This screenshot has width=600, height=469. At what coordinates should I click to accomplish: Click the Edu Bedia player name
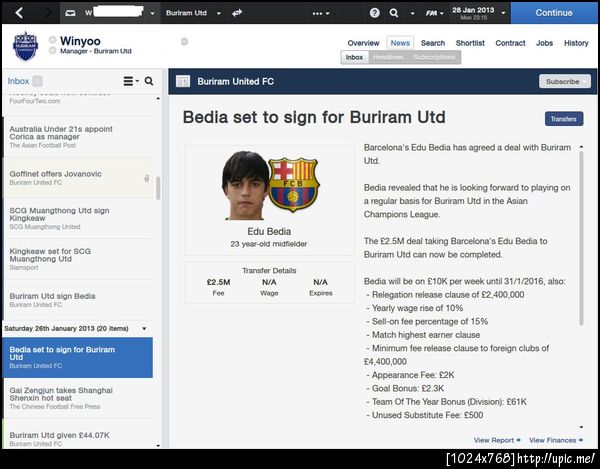pos(269,231)
